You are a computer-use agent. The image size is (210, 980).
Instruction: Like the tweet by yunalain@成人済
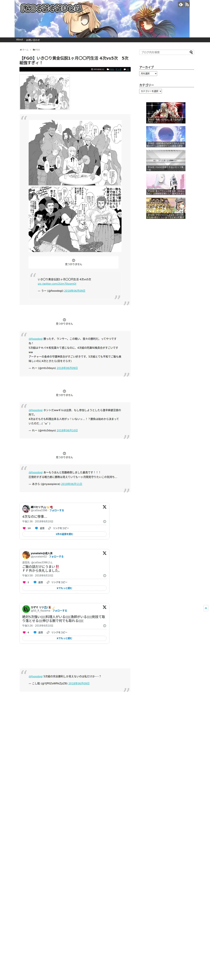coord(24,582)
